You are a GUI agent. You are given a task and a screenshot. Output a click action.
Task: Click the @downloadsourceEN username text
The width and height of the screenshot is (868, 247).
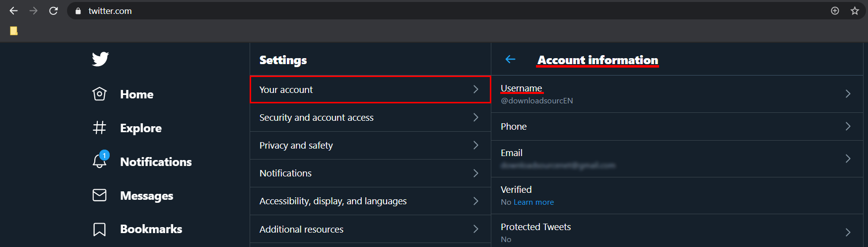(x=536, y=100)
